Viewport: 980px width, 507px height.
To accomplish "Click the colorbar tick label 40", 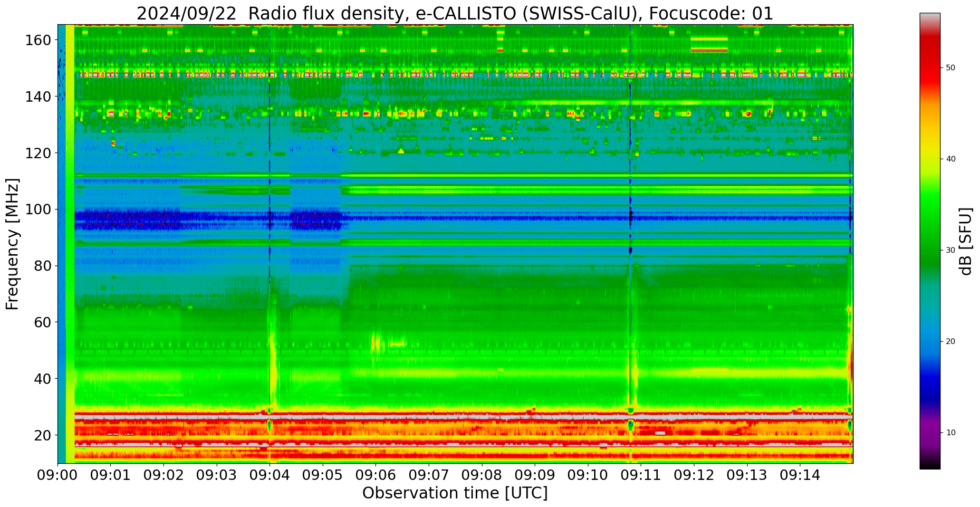I will 951,159.
